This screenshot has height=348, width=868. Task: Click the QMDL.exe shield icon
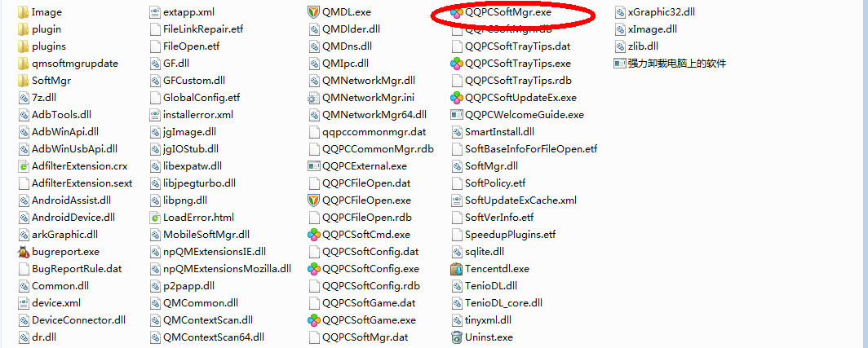[313, 11]
